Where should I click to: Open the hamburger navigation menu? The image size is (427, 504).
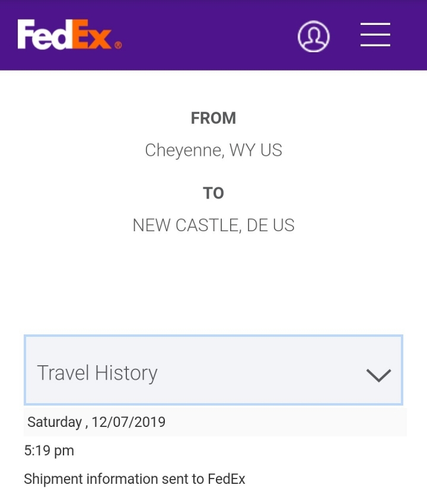click(x=375, y=35)
